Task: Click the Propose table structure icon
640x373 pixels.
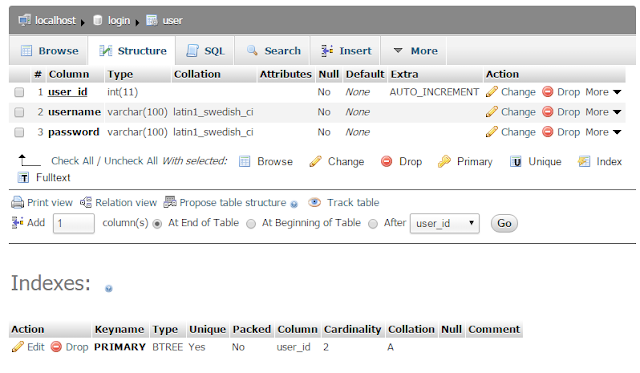Action: [170, 202]
